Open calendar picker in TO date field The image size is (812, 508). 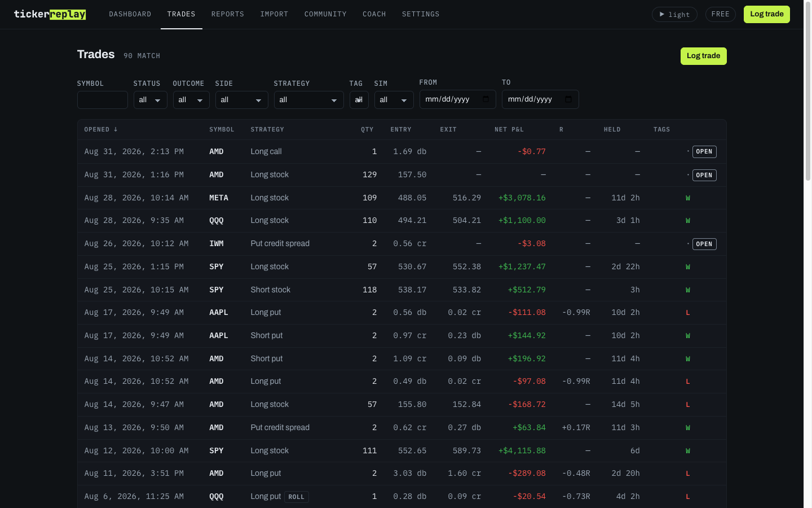[x=568, y=99]
